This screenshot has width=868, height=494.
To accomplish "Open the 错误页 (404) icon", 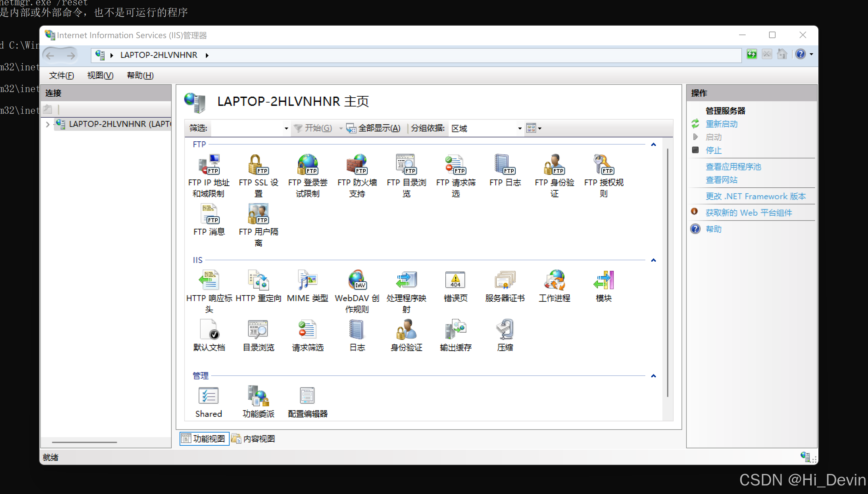I will (455, 280).
